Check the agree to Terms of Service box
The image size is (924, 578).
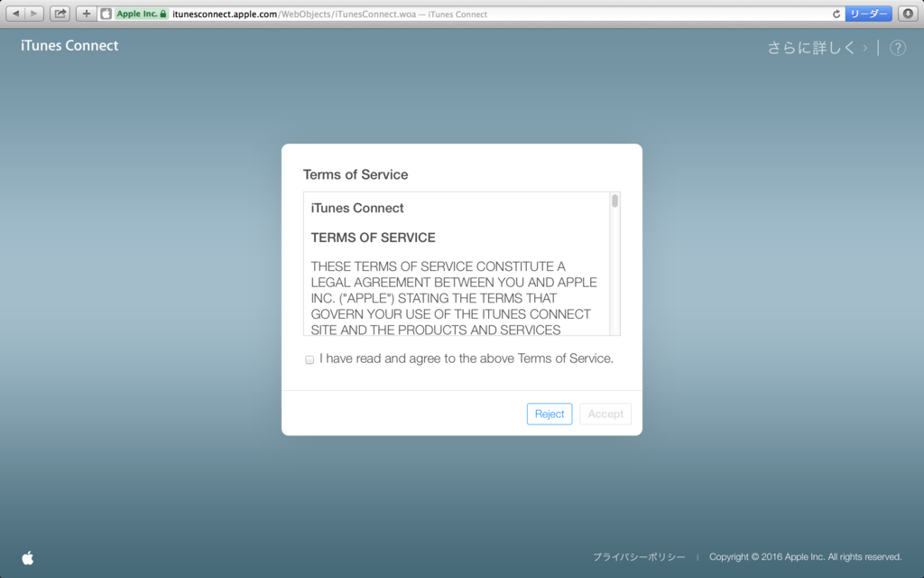[x=310, y=359]
